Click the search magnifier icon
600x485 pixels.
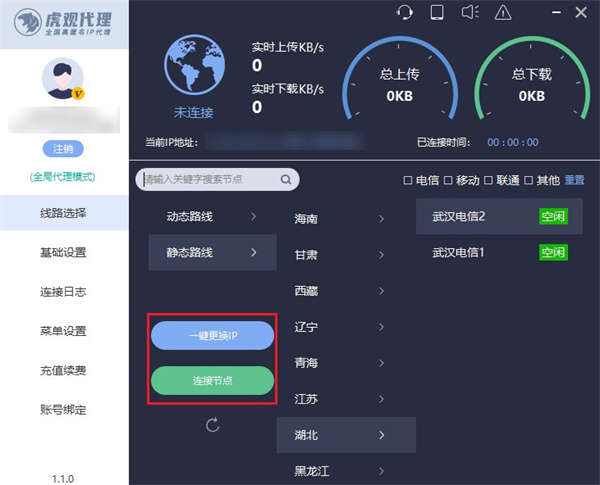click(286, 179)
